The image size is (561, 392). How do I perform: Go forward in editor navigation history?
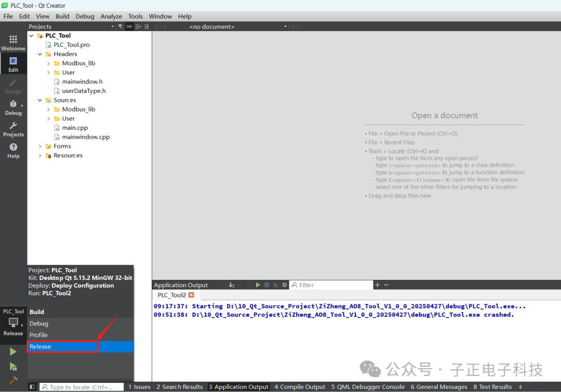coord(165,26)
